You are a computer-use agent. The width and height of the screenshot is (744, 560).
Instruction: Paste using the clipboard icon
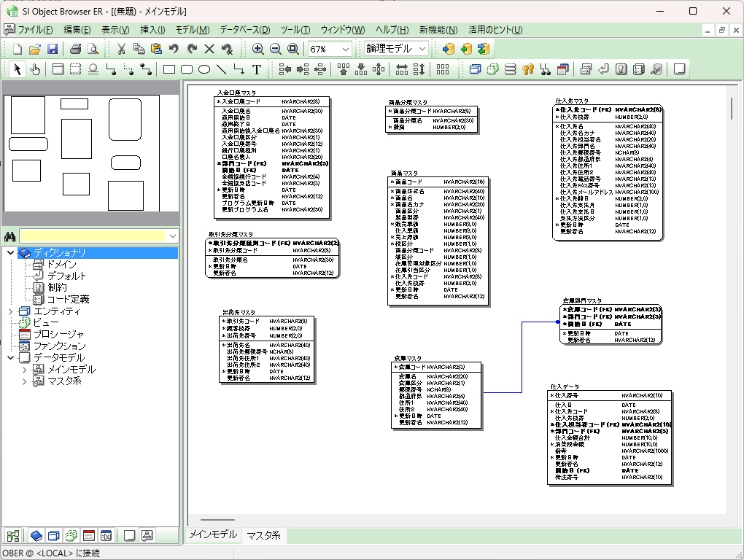pos(156,49)
